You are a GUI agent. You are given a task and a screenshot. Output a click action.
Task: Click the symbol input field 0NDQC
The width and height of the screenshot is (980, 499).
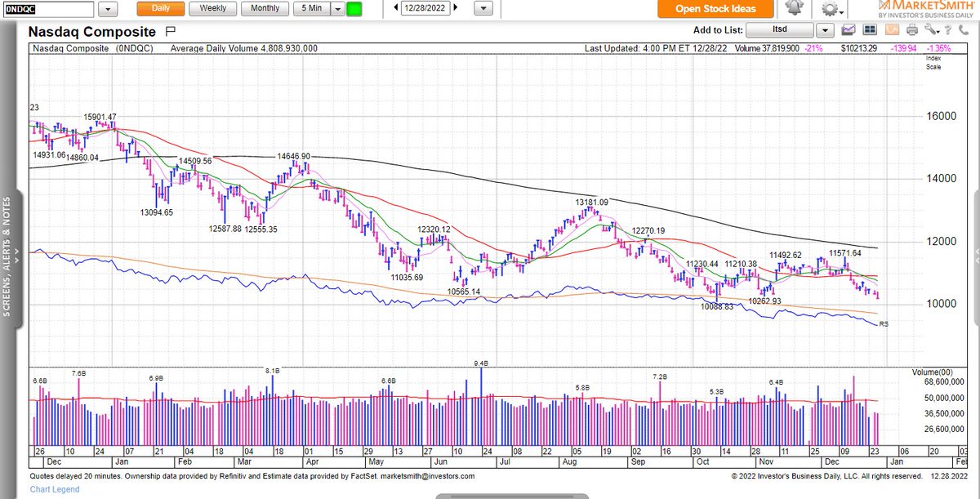tap(49, 8)
